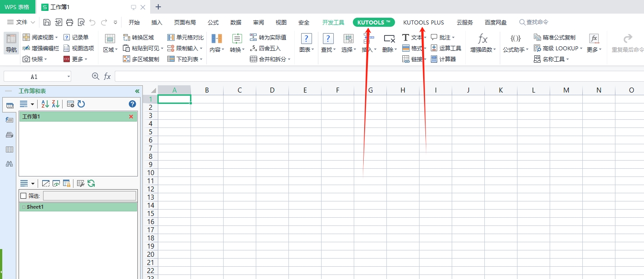The height and width of the screenshot is (279, 644).
Task: Open 视图选项 view options
Action: tap(78, 48)
